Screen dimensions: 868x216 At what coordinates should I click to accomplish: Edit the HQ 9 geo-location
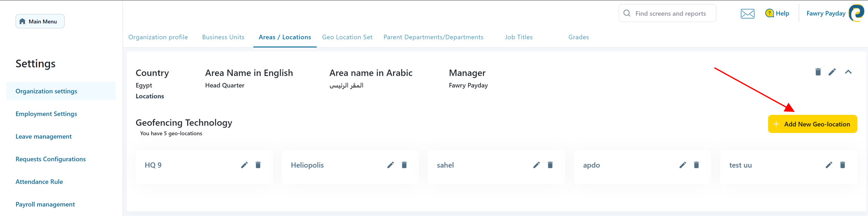pyautogui.click(x=244, y=165)
